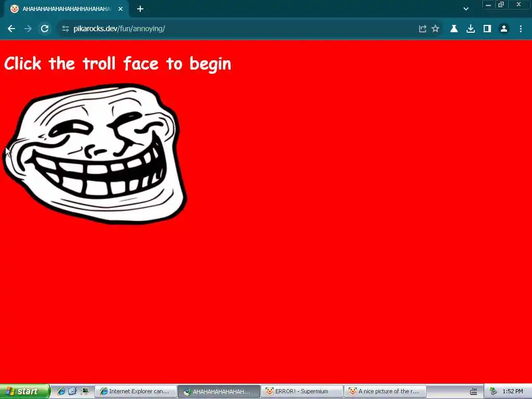
Task: Bookmark this page with the star icon
Action: pos(435,29)
